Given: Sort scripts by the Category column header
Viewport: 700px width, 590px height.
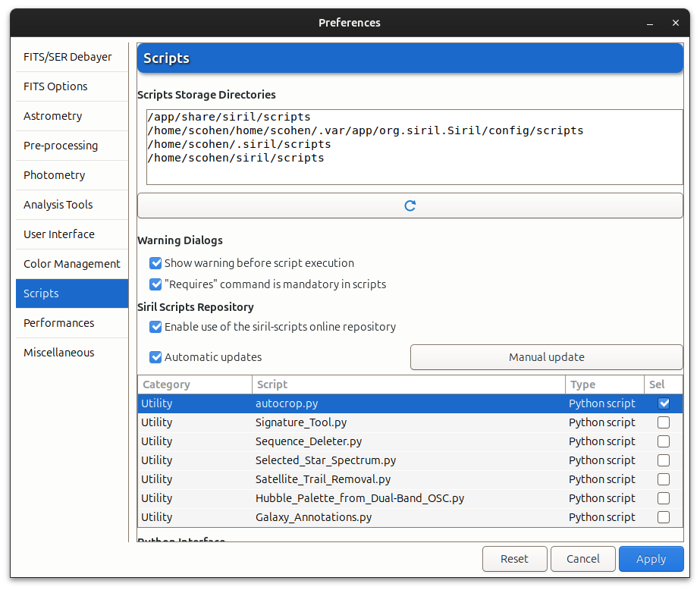Looking at the screenshot, I should click(167, 384).
